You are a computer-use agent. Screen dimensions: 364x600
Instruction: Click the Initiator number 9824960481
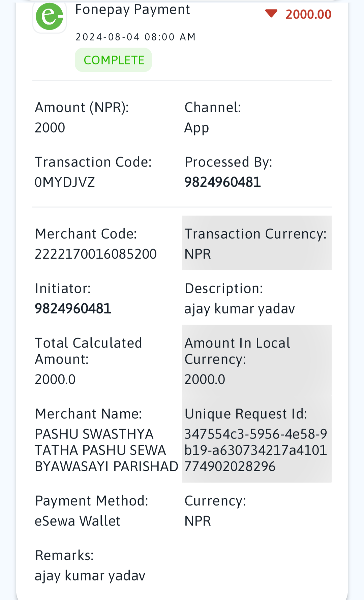73,309
